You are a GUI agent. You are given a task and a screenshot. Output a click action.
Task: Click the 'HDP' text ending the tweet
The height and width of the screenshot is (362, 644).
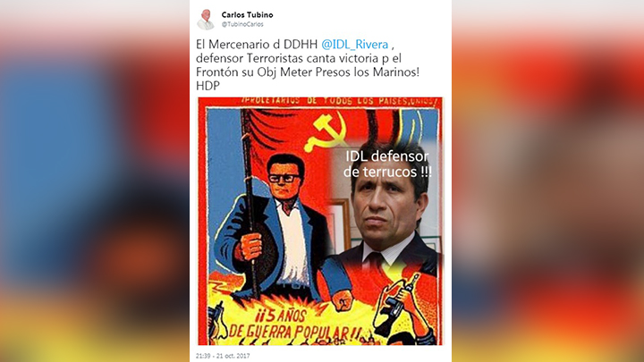pyautogui.click(x=208, y=86)
